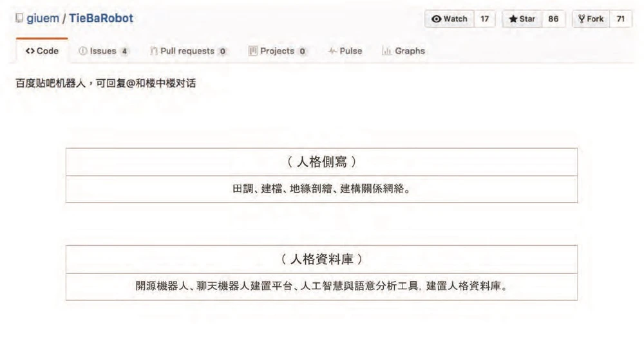Click the 人格側寫 box heading
644x355 pixels.
[321, 162]
